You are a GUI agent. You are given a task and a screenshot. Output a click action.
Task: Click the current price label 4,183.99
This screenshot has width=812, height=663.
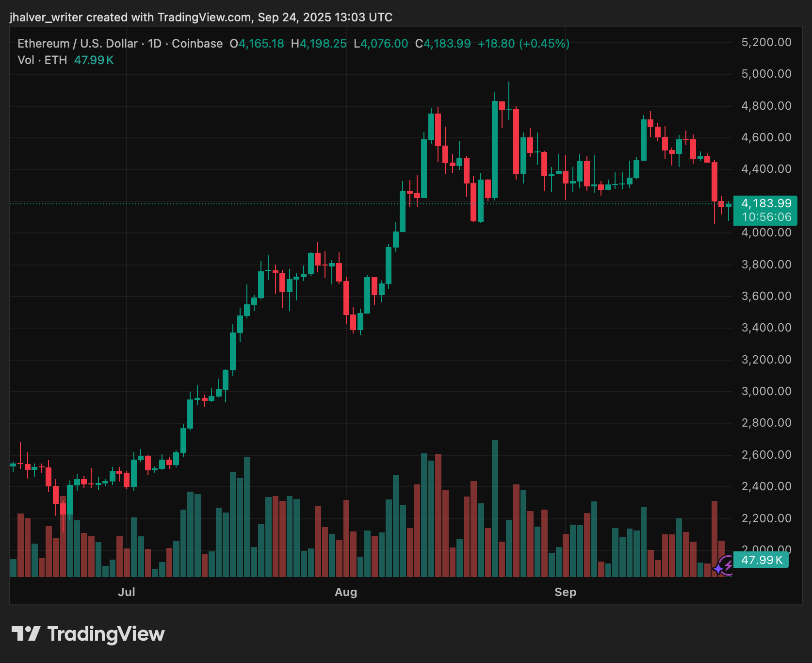point(766,203)
